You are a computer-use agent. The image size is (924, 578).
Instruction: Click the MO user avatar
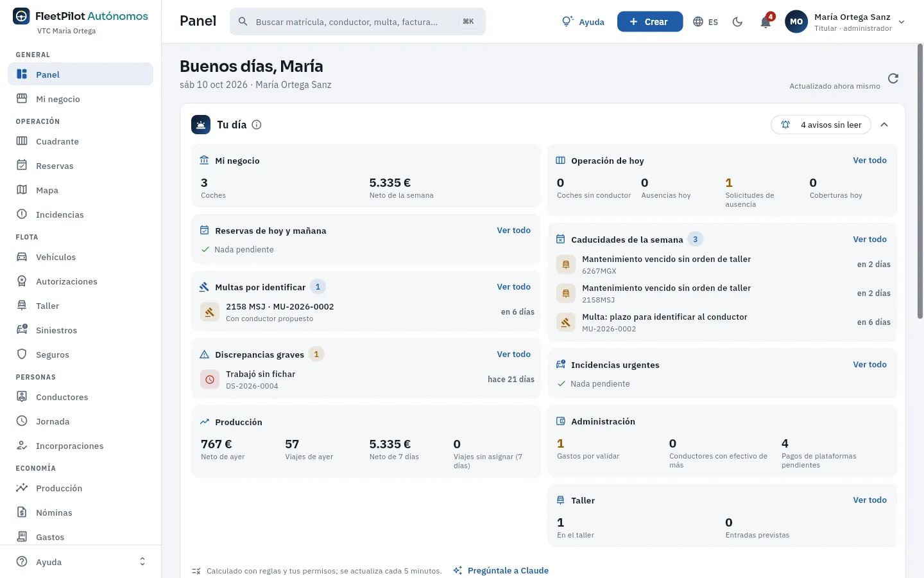796,22
